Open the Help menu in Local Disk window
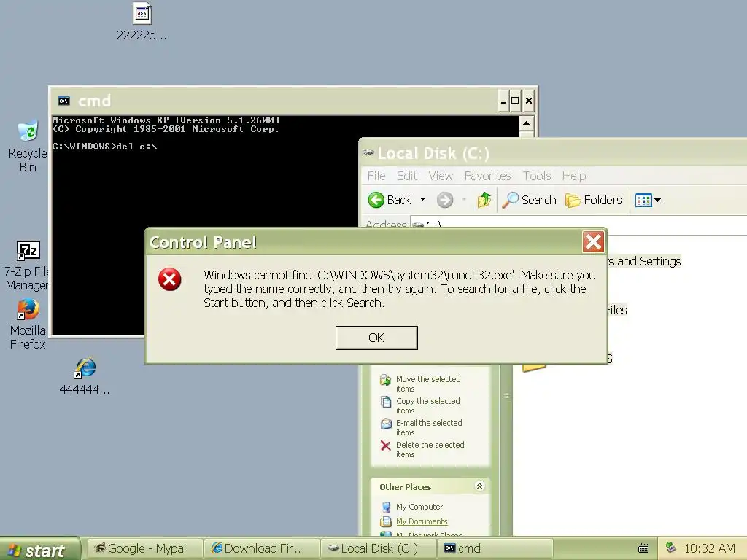 point(573,176)
